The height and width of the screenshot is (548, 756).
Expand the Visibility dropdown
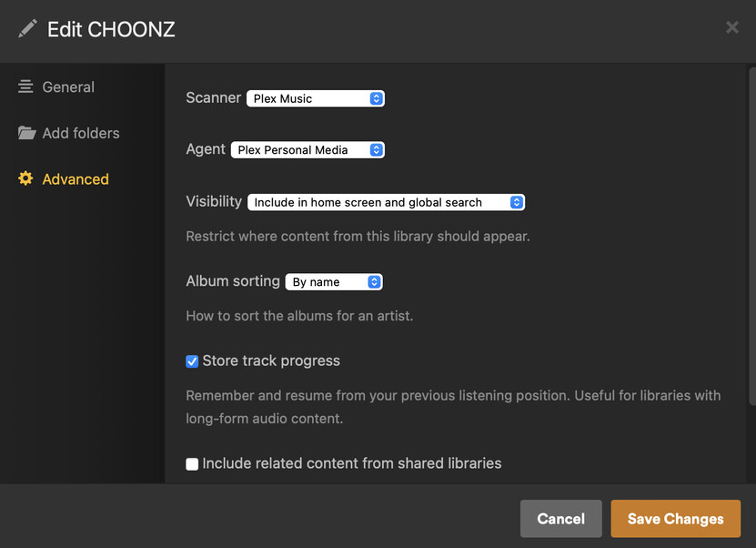point(386,202)
